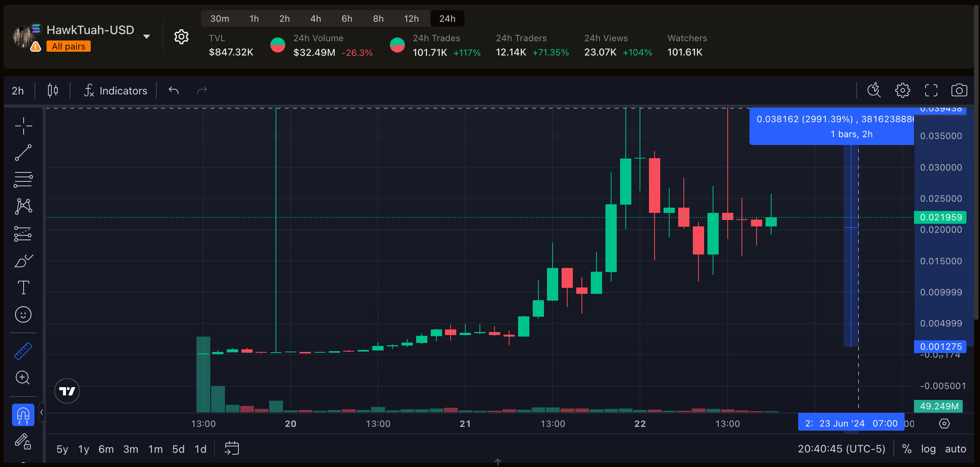Select the 1m date range
Screen dimensions: 980x467
pyautogui.click(x=155, y=449)
